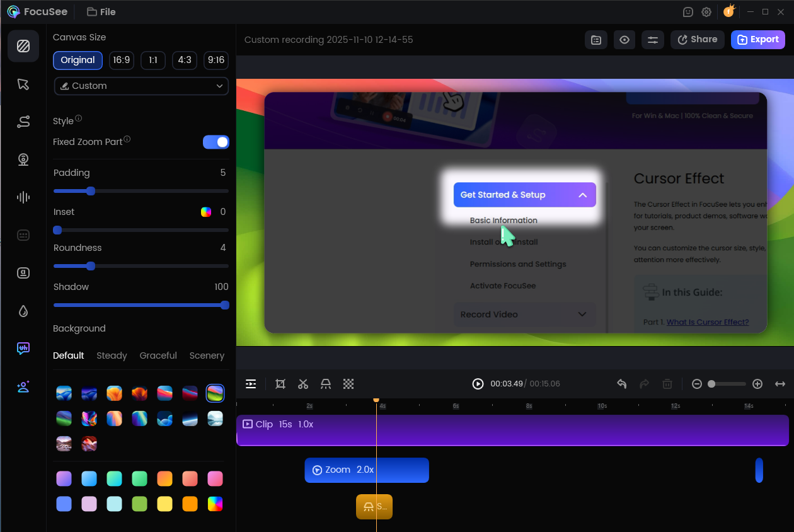Click the Shadow slider handle
This screenshot has width=794, height=532.
224,305
